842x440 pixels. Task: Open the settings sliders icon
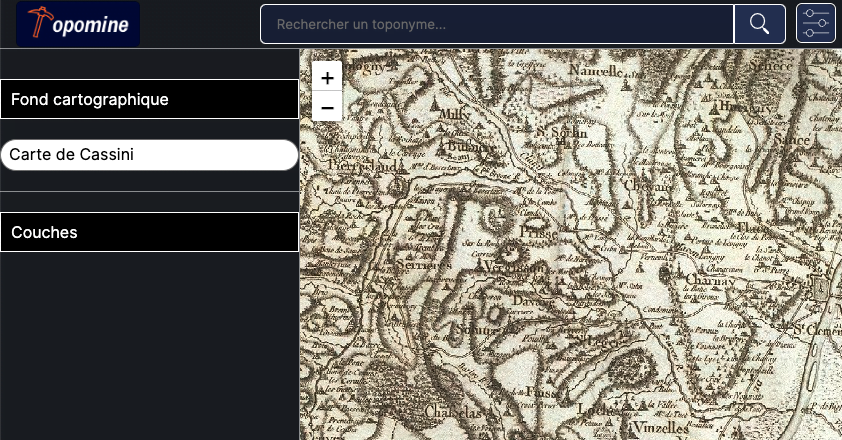(x=815, y=24)
